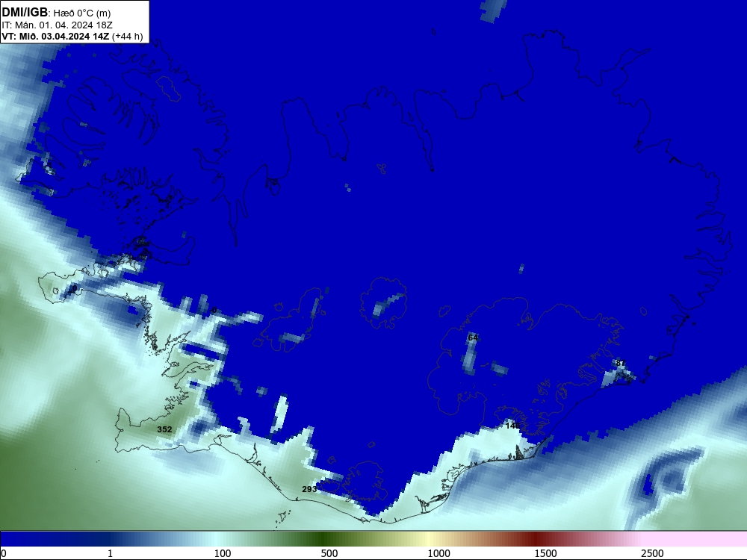Click the 'VT: Mið. 03.04.2024 14Z' valid time

tap(55, 36)
